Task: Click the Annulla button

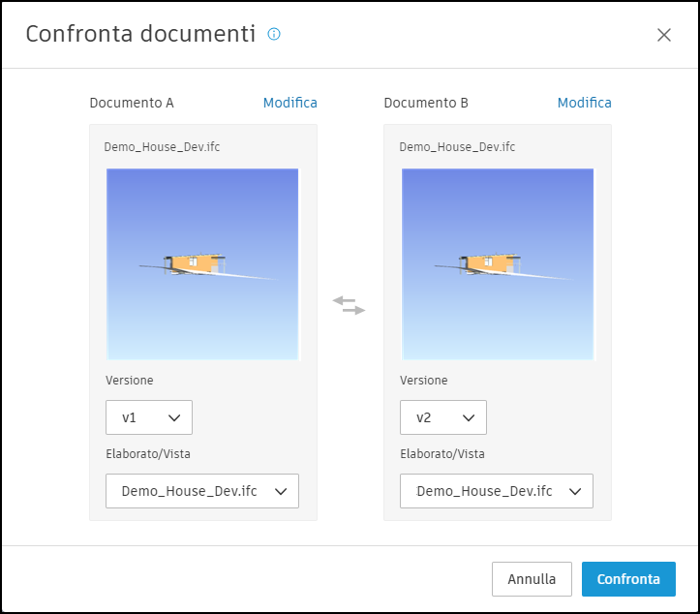Action: (532, 579)
